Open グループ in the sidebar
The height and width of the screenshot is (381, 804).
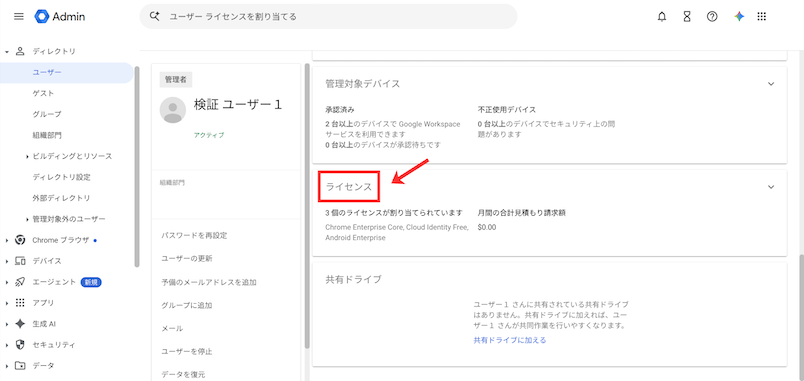(47, 114)
